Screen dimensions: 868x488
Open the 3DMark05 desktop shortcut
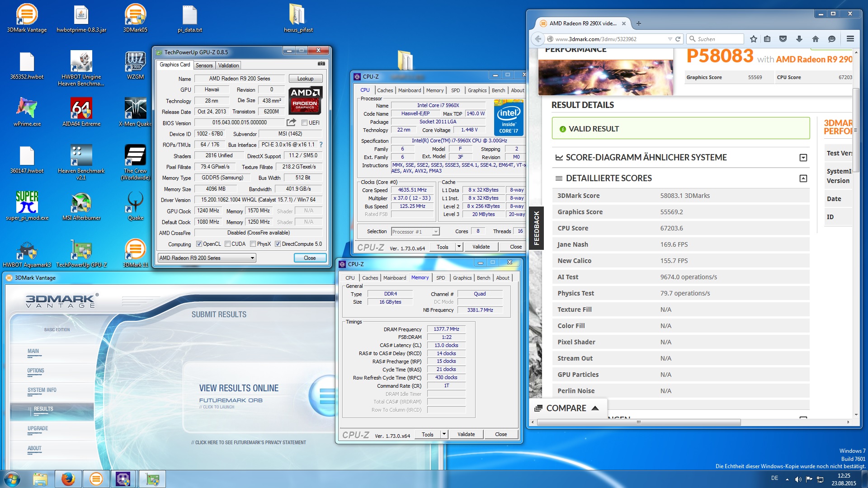(135, 18)
